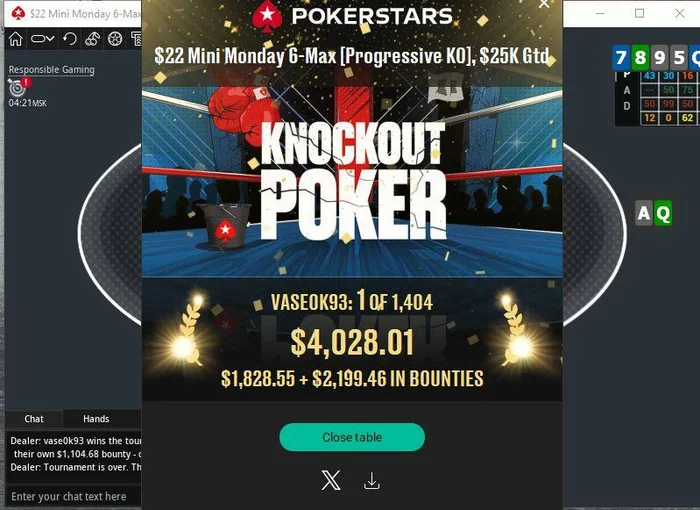700x510 pixels.
Task: Open the lobby home icon
Action: pyautogui.click(x=16, y=39)
